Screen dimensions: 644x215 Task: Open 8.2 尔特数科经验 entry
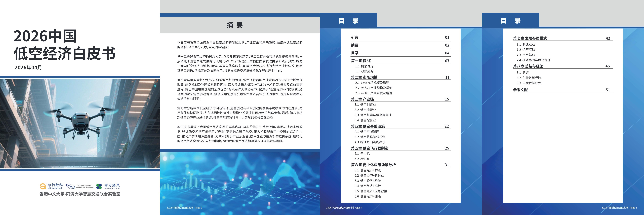coord(529,78)
